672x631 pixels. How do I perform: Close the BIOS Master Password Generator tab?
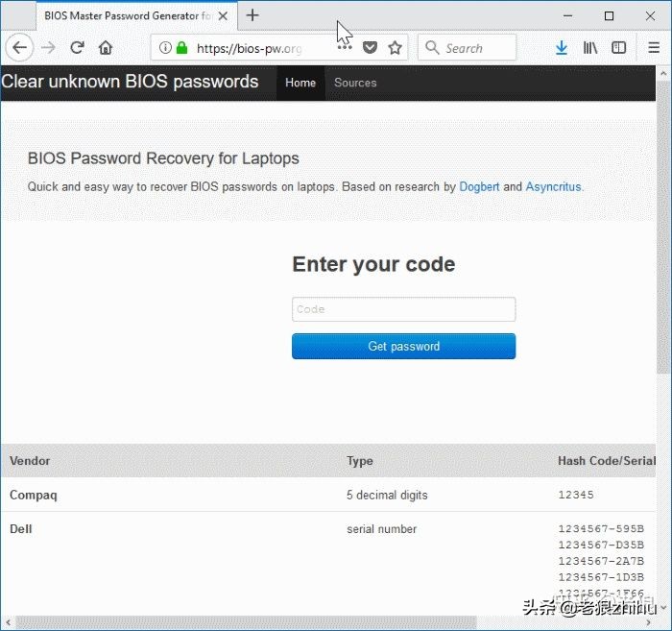tap(222, 16)
